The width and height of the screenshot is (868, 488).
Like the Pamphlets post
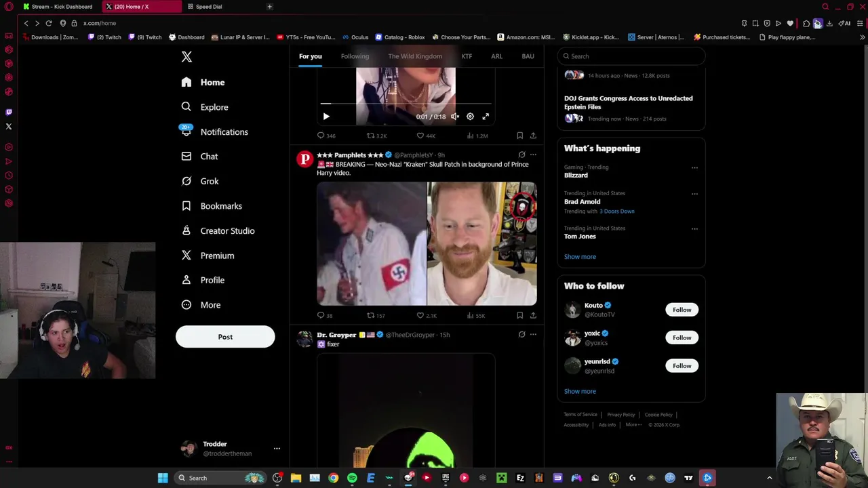coord(426,315)
